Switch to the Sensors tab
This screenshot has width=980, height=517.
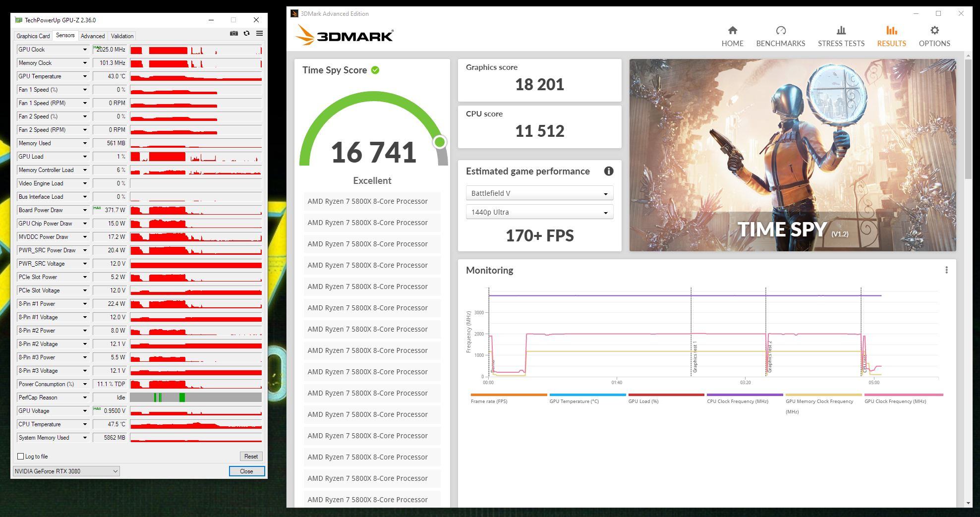(x=65, y=35)
